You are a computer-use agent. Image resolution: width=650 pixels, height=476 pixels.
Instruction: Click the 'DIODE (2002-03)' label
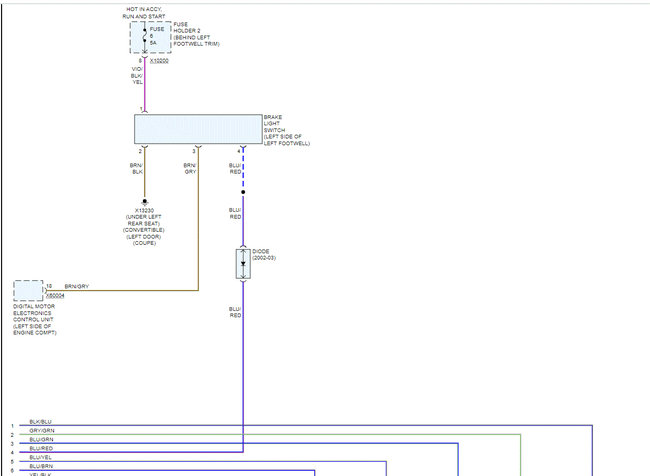[264, 255]
